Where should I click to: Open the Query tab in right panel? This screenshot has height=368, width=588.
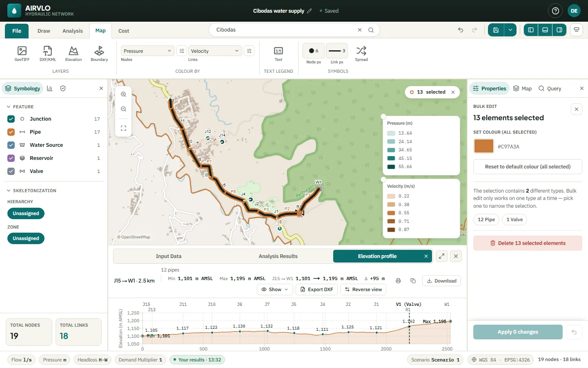[550, 88]
